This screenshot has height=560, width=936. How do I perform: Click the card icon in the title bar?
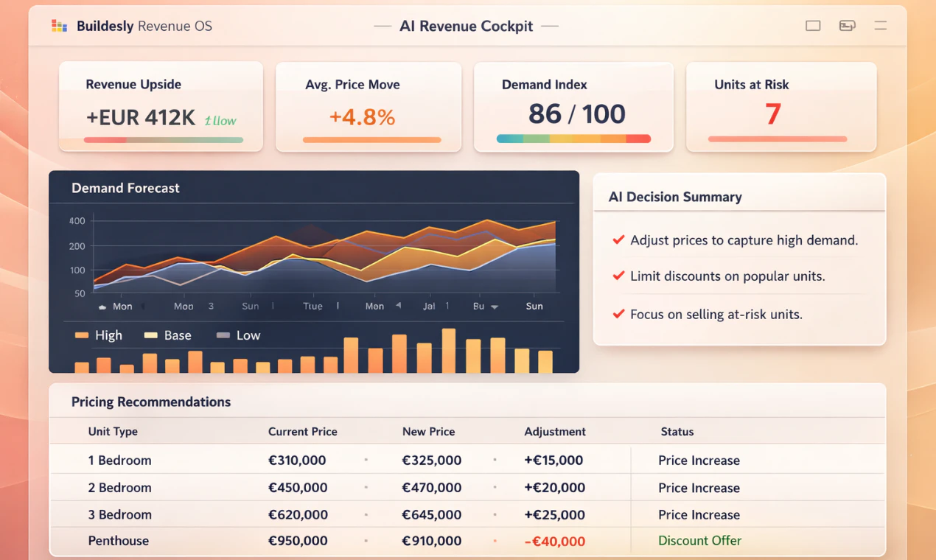pyautogui.click(x=847, y=26)
